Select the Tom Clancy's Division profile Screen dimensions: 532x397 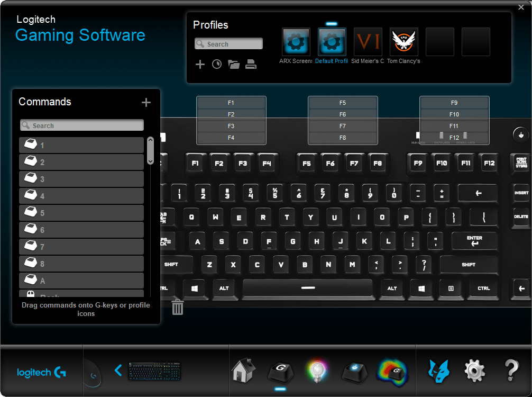(x=403, y=42)
